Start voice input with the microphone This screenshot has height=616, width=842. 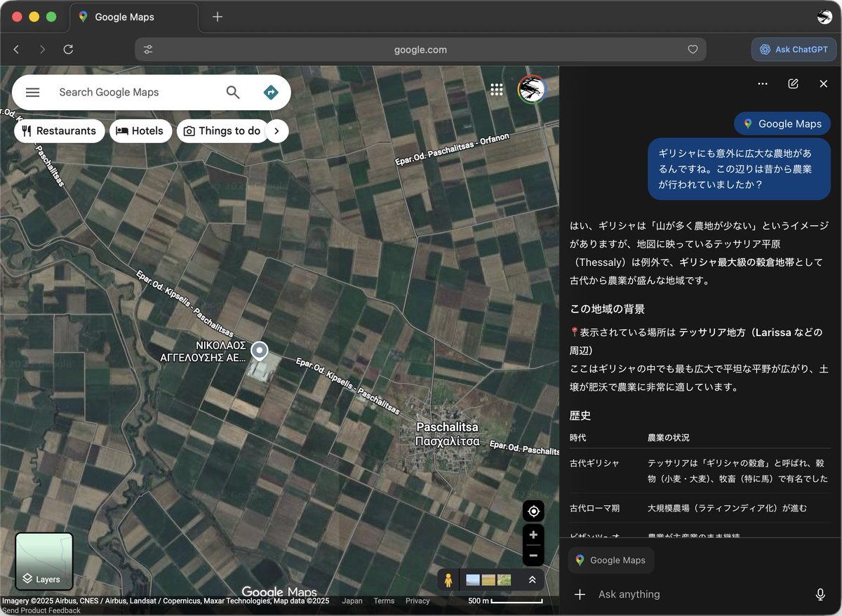[820, 594]
